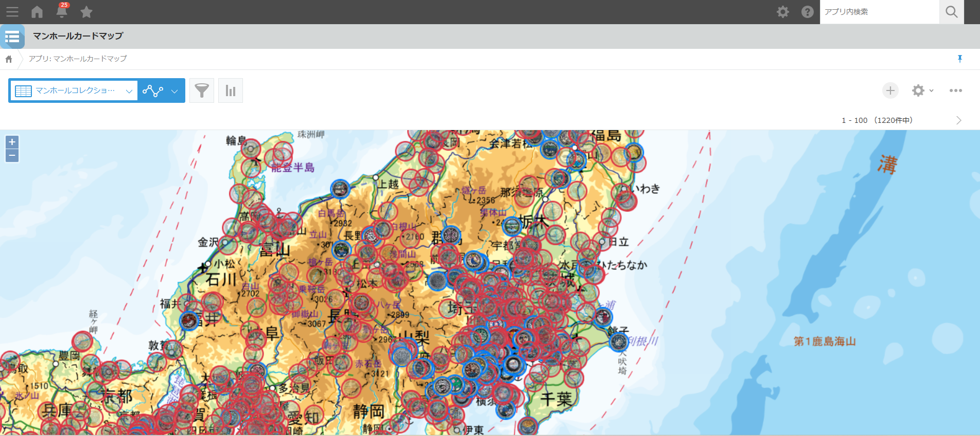Open the top bar settings gear

coord(782,12)
